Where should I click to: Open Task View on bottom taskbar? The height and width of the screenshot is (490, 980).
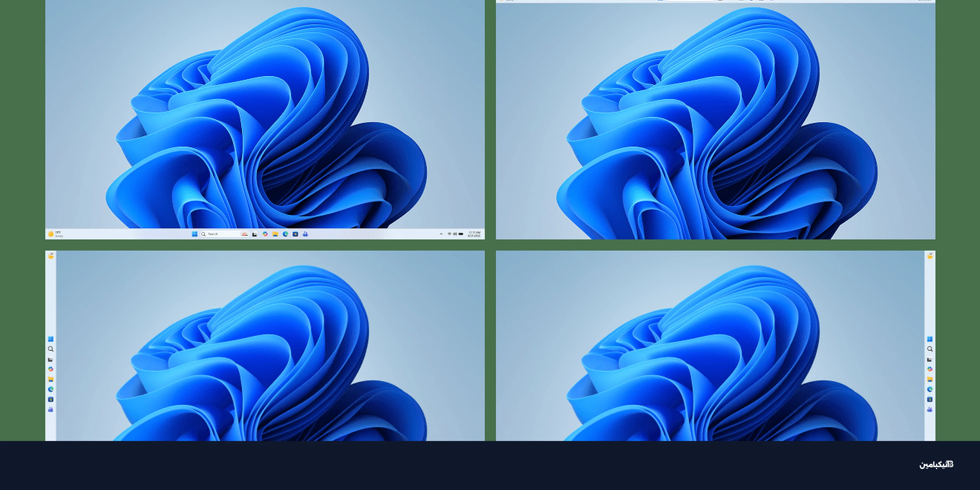coord(254,234)
